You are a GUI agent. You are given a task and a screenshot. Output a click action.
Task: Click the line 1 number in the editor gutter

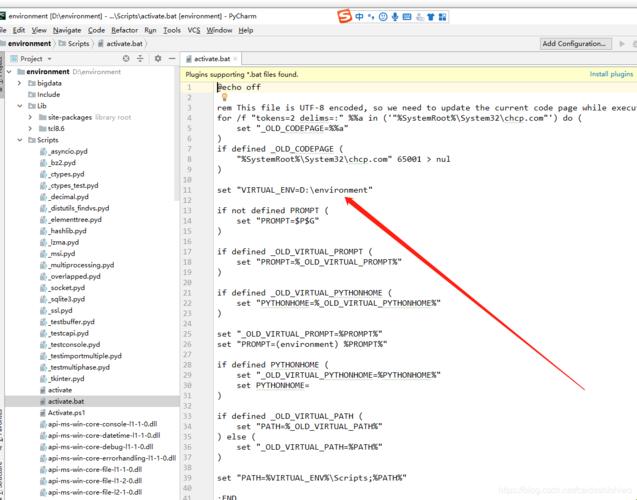[x=189, y=87]
